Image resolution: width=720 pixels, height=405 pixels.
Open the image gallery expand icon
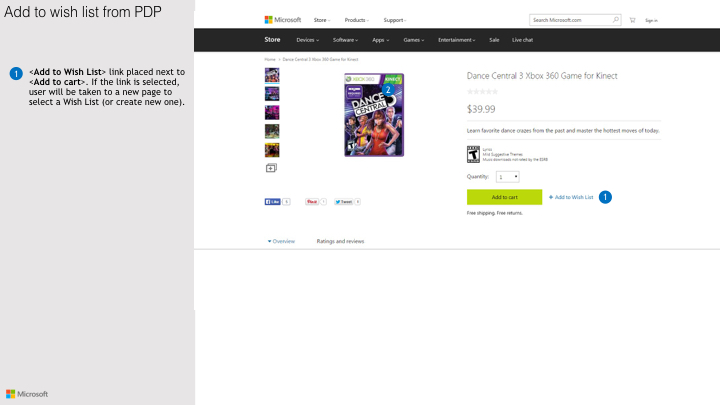[271, 168]
